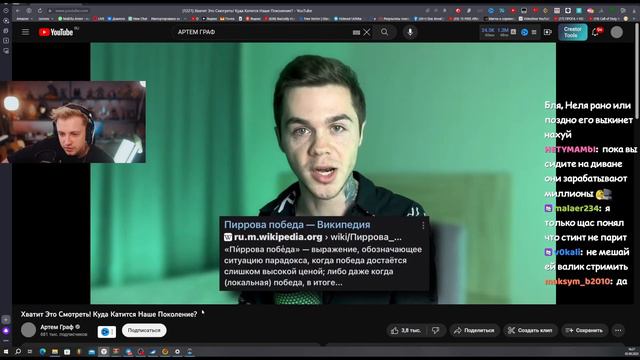This screenshot has height=360, width=640.
Task: Subscribe with the Подписаться button
Action: point(144,330)
